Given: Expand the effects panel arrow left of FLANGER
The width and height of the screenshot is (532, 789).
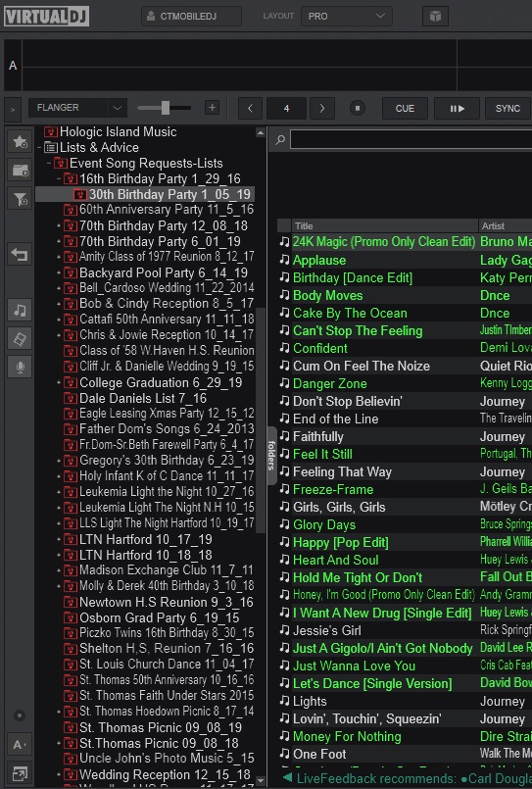Looking at the screenshot, I should click(x=13, y=109).
